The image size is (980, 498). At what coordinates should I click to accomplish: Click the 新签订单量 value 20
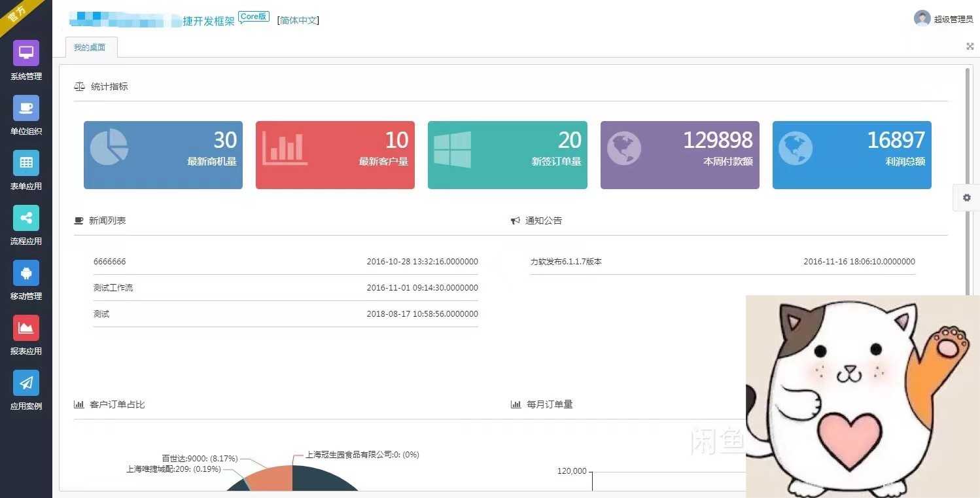click(570, 140)
